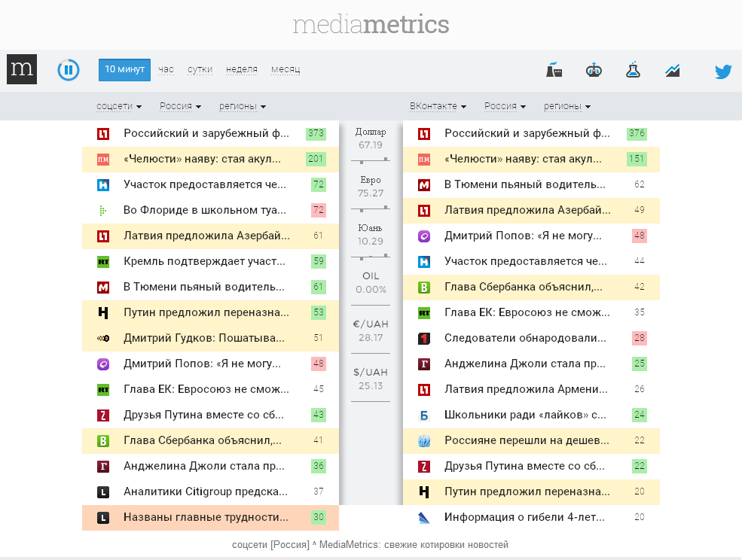Click the mediametrics title logo
The width and height of the screenshot is (742, 560).
(x=371, y=25)
